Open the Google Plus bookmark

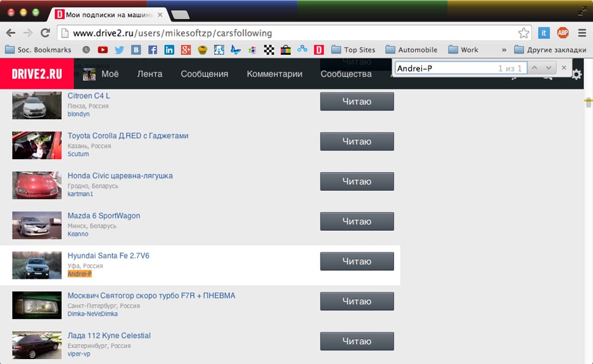click(186, 50)
